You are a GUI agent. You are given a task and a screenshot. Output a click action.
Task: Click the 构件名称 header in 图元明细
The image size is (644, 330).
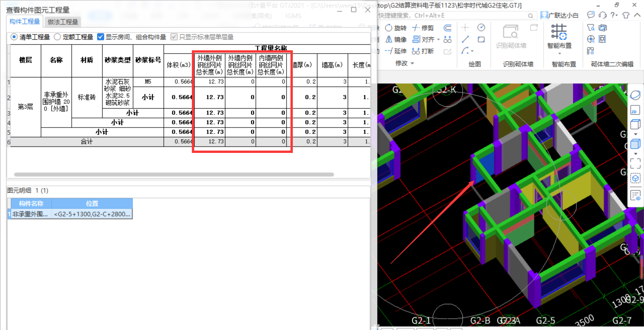pyautogui.click(x=31, y=204)
